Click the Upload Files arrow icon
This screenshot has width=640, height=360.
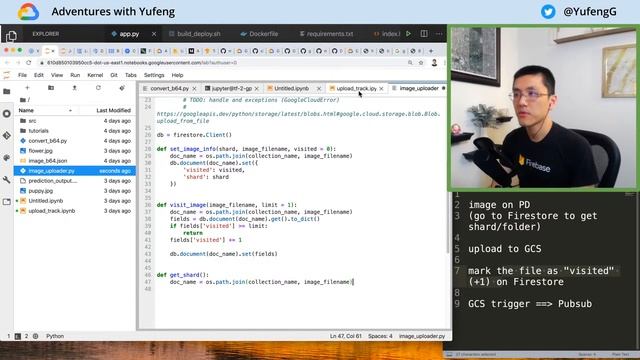click(x=75, y=88)
